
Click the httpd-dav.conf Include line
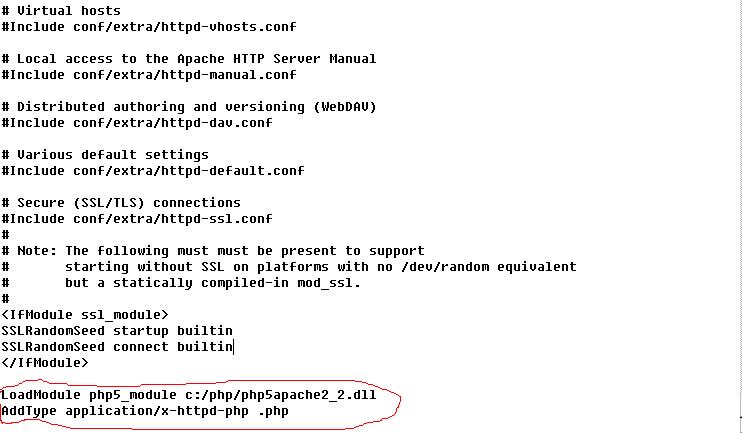pos(137,122)
